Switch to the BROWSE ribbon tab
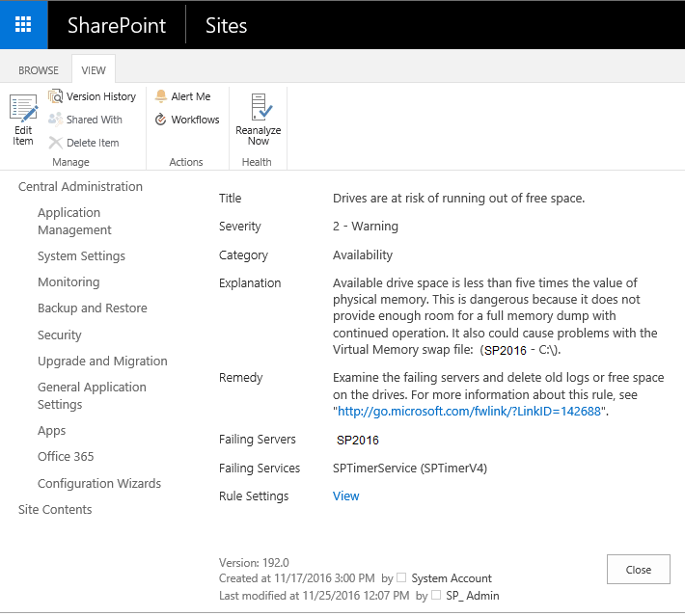Image resolution: width=685 pixels, height=616 pixels. (39, 70)
